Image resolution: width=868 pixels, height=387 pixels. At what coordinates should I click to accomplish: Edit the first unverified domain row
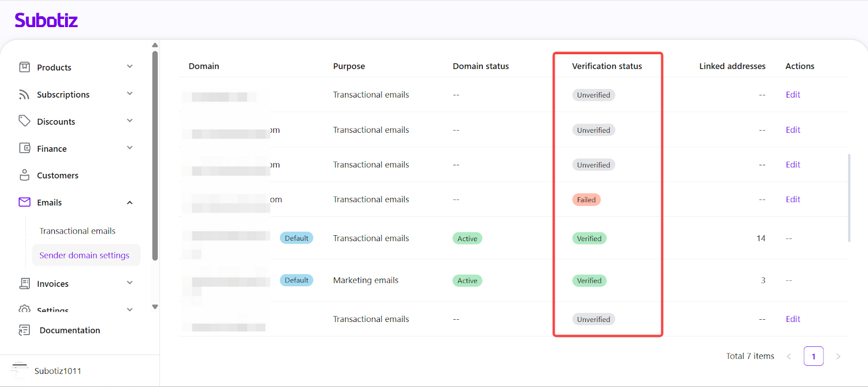793,95
